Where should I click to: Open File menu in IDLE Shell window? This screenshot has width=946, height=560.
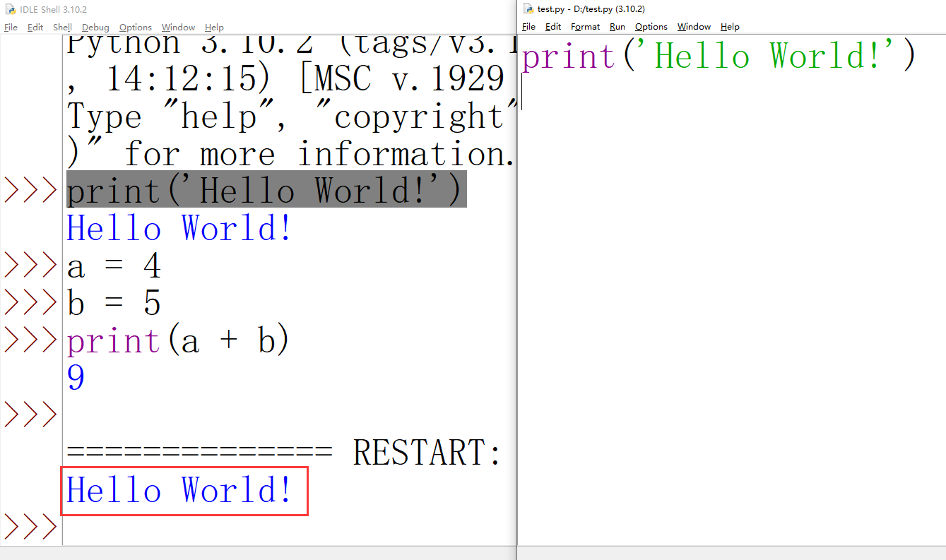point(11,28)
